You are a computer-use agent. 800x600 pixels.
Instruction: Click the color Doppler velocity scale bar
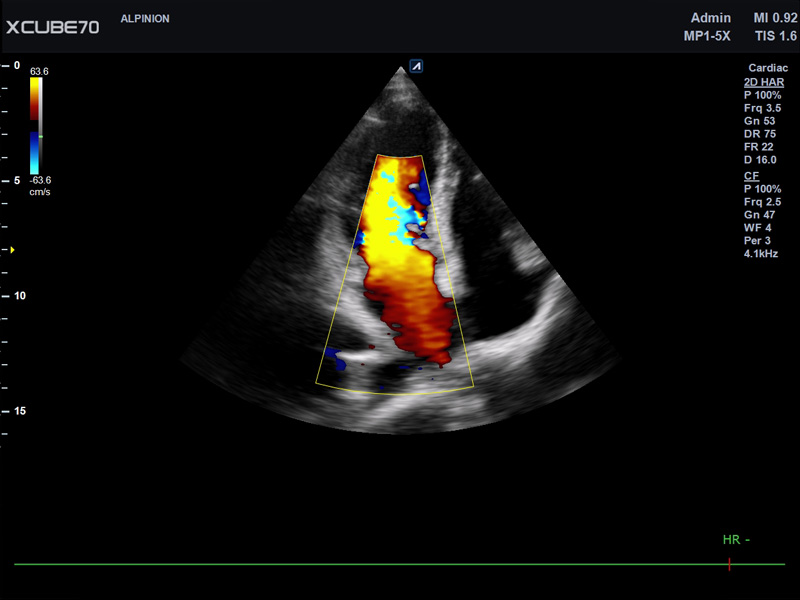[35, 125]
